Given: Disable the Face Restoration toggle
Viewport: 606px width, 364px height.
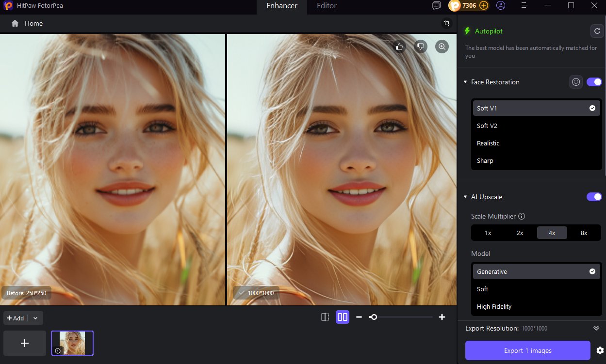Looking at the screenshot, I should [x=594, y=82].
